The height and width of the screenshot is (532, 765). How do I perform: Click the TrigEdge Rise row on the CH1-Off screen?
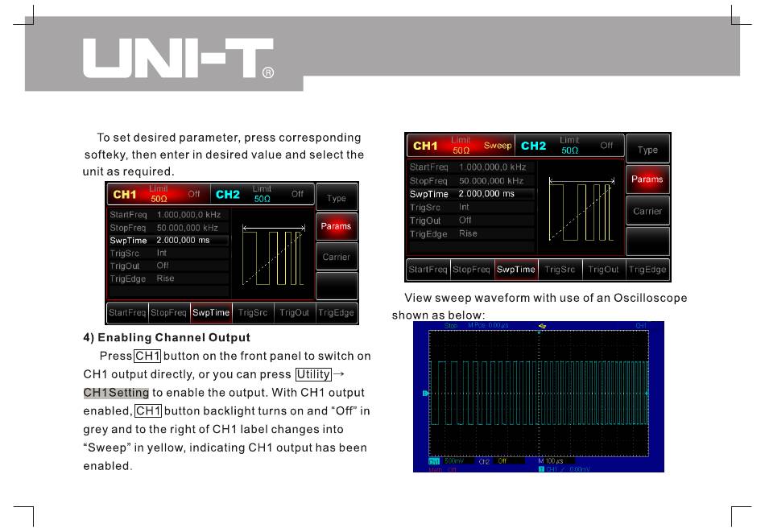click(168, 278)
